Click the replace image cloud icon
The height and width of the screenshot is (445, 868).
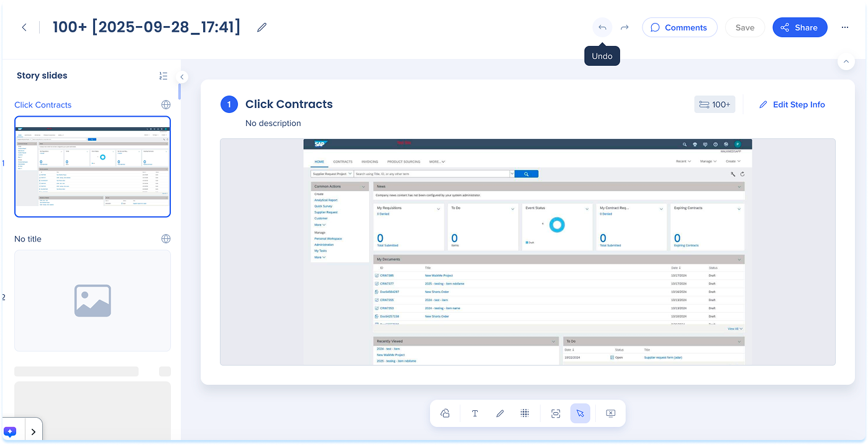(445, 413)
